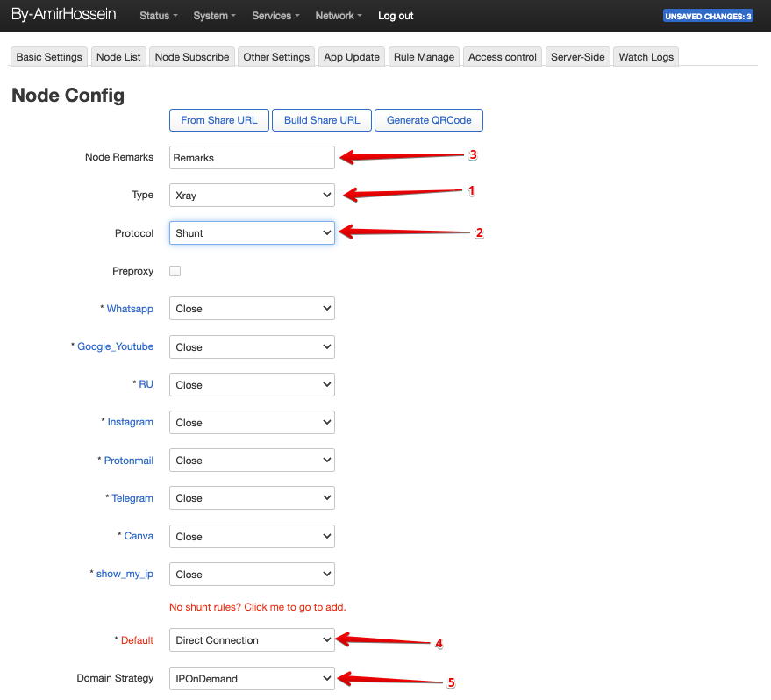This screenshot has height=700, width=771.
Task: Expand the Protocol dropdown set to Shunt
Action: (252, 233)
